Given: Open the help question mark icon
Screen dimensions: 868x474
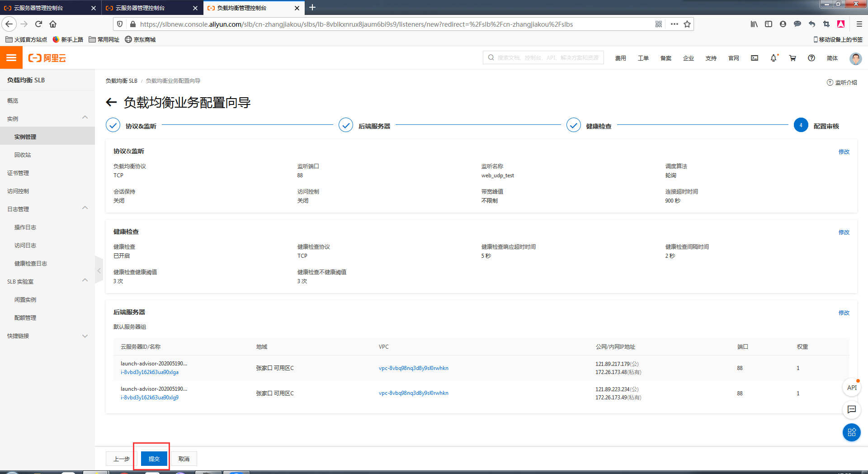Looking at the screenshot, I should [x=811, y=58].
